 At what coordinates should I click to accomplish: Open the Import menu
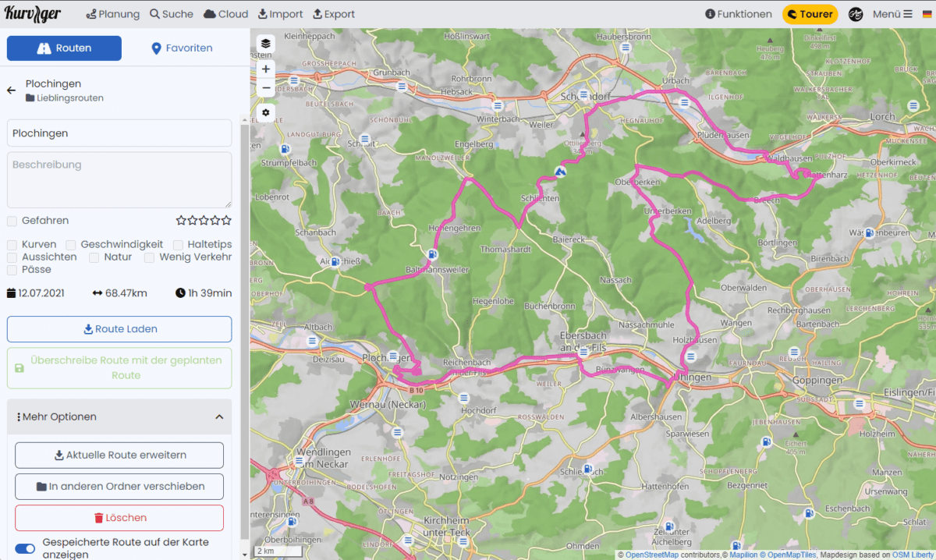[x=280, y=14]
